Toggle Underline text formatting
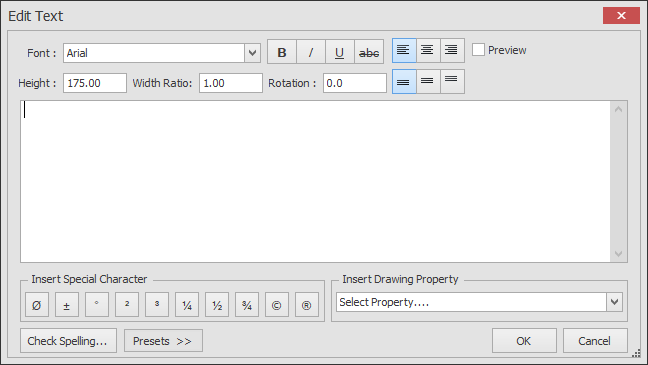This screenshot has height=365, width=648. pyautogui.click(x=340, y=52)
